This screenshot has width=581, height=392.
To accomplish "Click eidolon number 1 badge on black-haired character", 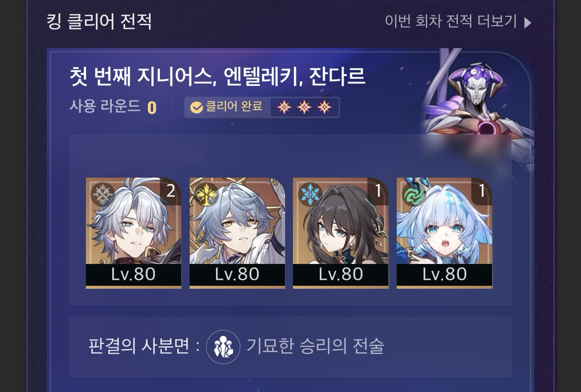I will pyautogui.click(x=378, y=191).
